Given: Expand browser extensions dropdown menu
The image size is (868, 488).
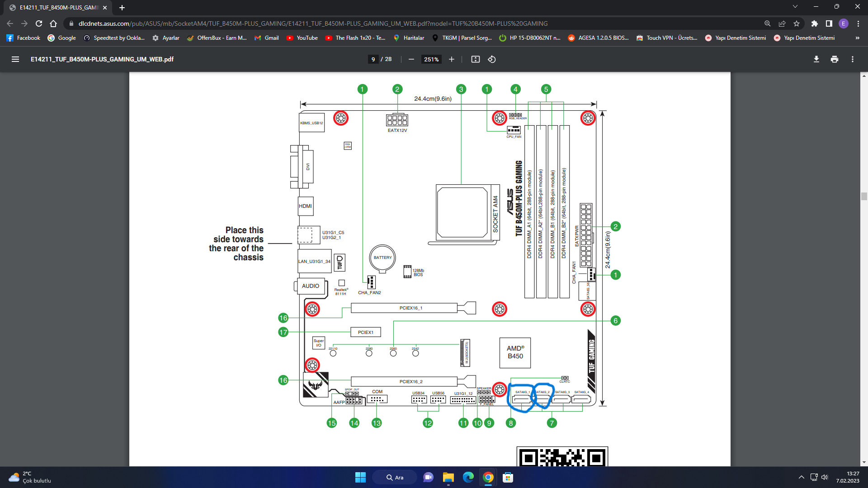Looking at the screenshot, I should click(x=814, y=23).
